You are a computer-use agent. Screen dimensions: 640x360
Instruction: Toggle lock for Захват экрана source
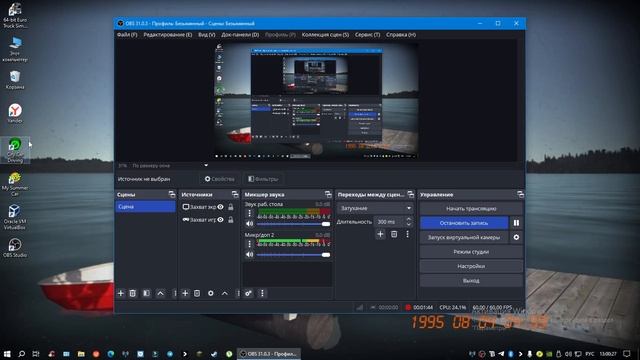[x=231, y=207]
